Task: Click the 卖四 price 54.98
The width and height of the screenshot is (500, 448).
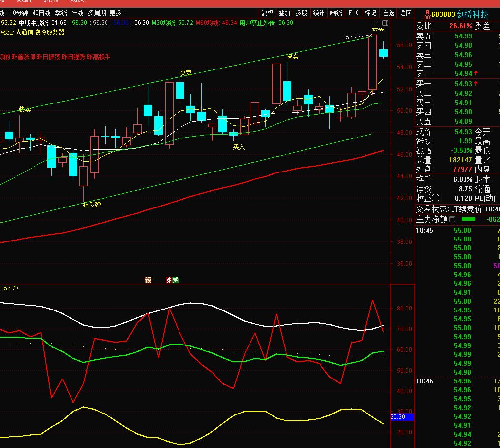Action: [464, 45]
